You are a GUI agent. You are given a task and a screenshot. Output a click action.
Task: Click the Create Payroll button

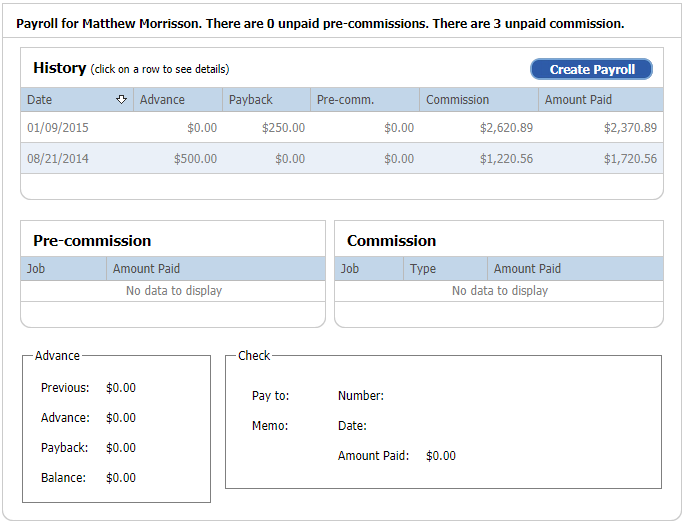click(592, 69)
